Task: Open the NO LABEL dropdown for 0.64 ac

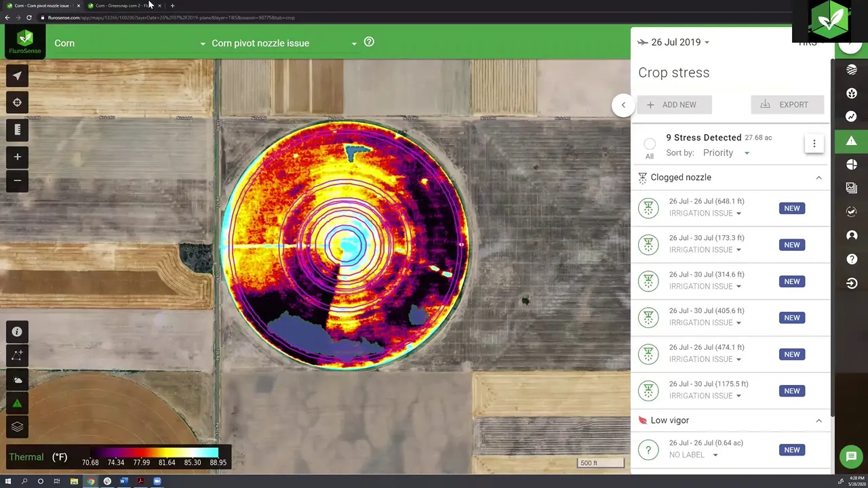Action: coord(693,455)
